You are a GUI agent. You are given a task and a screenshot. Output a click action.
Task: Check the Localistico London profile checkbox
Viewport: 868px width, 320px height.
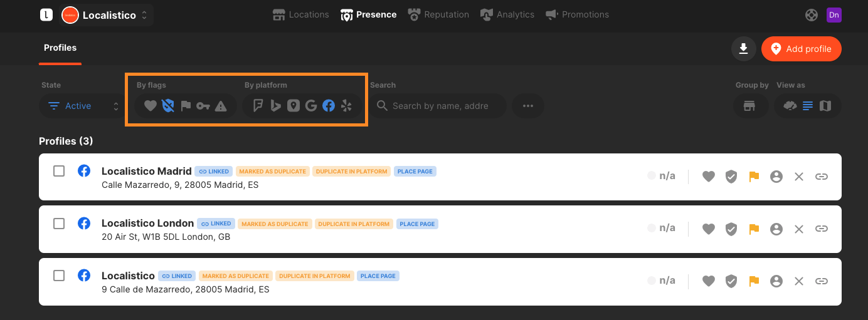[x=59, y=224]
